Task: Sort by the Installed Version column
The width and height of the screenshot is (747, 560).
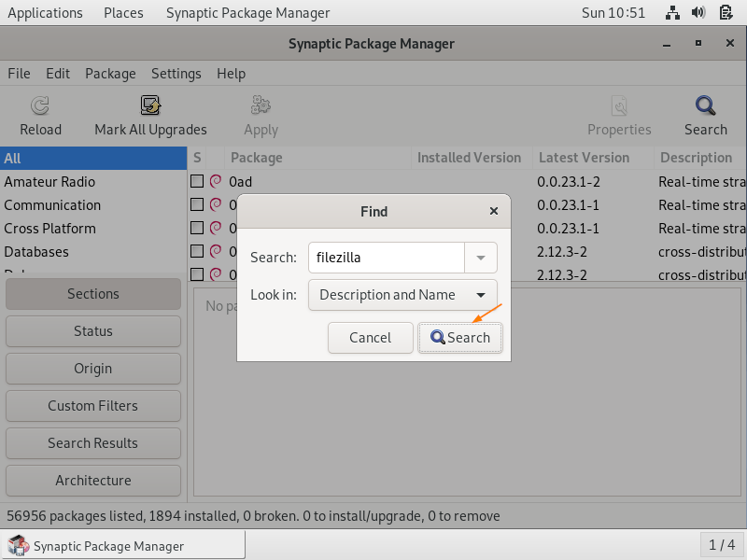Action: (x=472, y=158)
